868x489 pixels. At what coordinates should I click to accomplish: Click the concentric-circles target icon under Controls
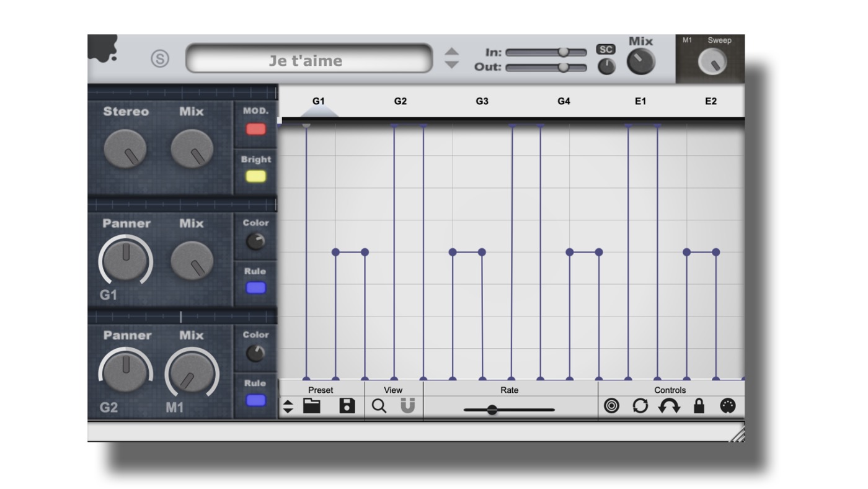(611, 406)
